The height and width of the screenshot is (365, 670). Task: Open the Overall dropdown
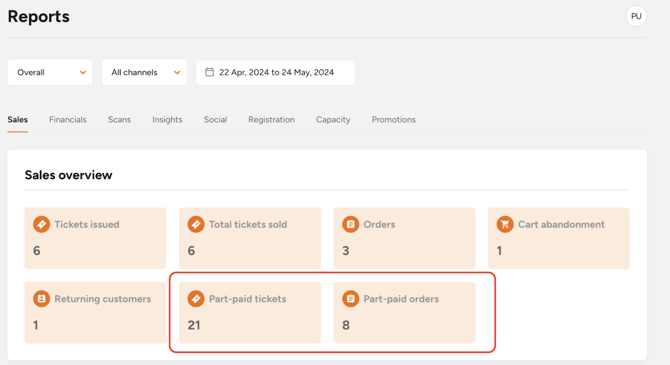point(50,72)
